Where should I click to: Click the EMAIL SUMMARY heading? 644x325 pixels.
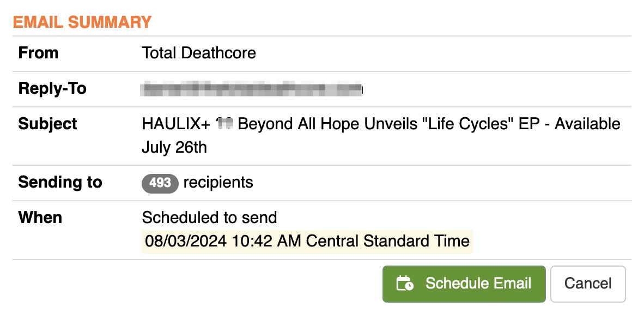click(82, 22)
